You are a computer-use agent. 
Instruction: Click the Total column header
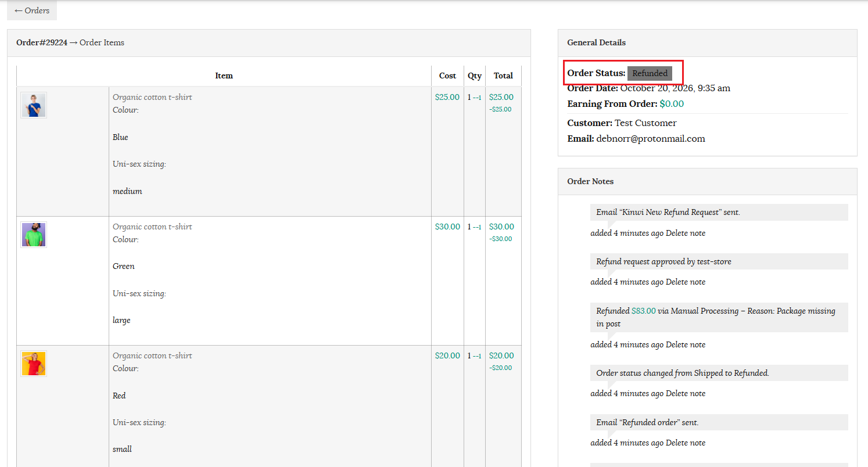(503, 76)
